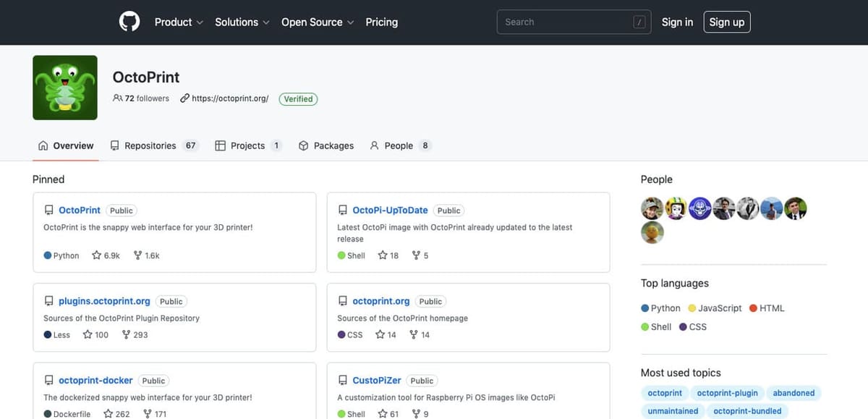Expand the Solutions dropdown menu

click(242, 22)
